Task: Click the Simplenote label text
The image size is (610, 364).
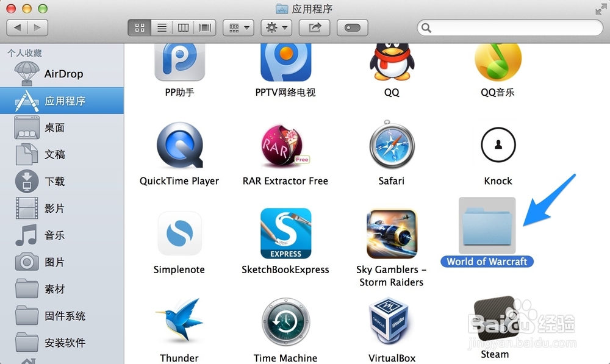Action: point(179,270)
